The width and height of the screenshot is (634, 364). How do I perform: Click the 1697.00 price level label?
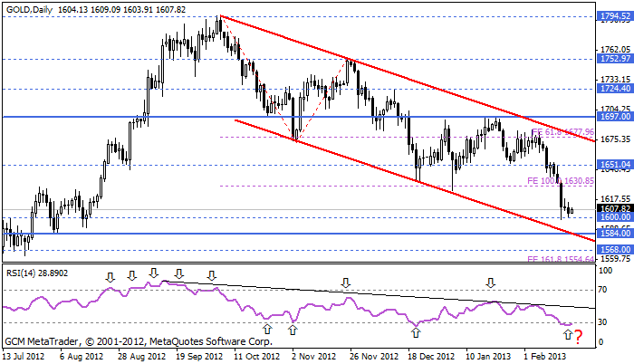point(615,118)
